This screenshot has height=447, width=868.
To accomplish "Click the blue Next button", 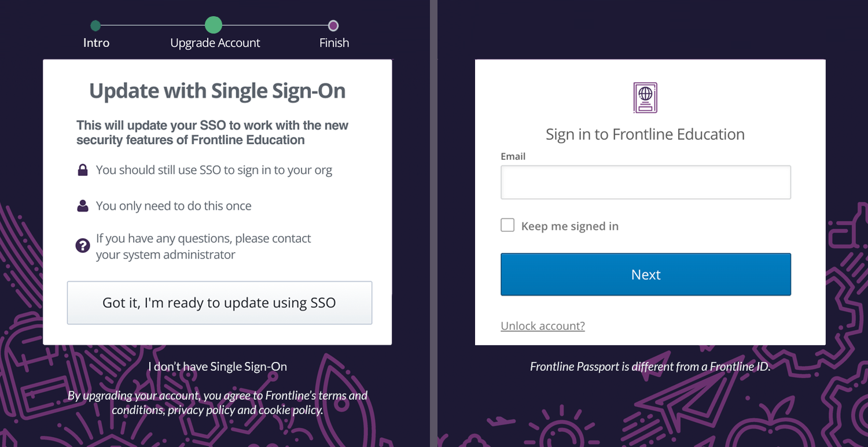I will click(646, 275).
